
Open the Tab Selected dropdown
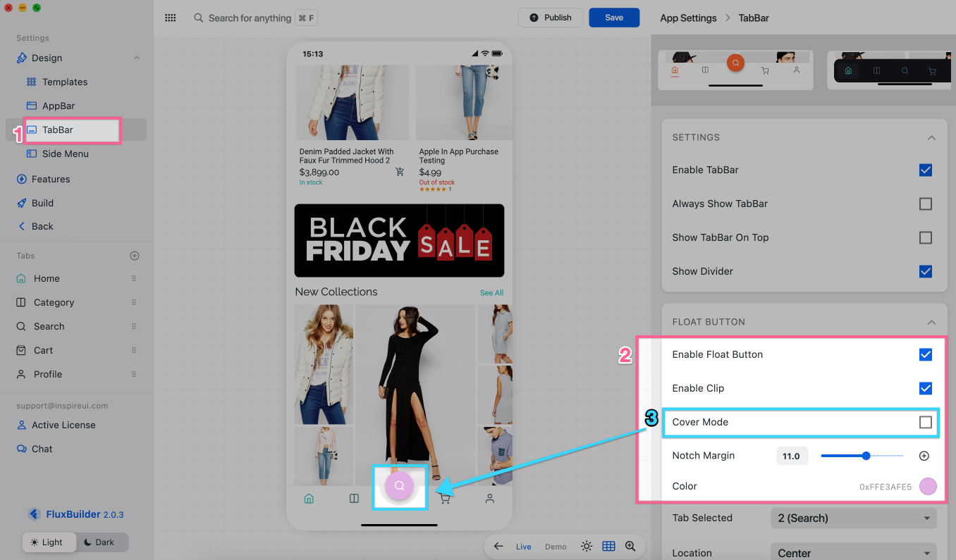[x=854, y=518]
